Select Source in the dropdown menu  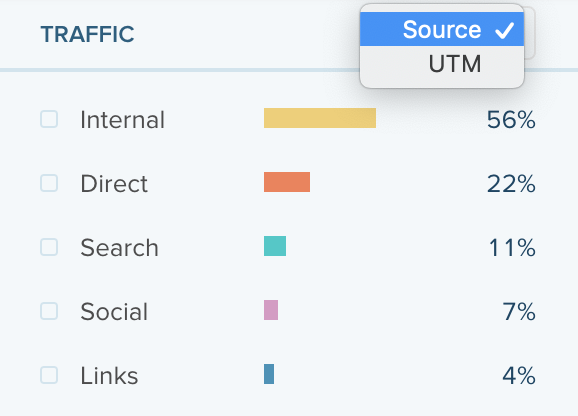(x=442, y=29)
